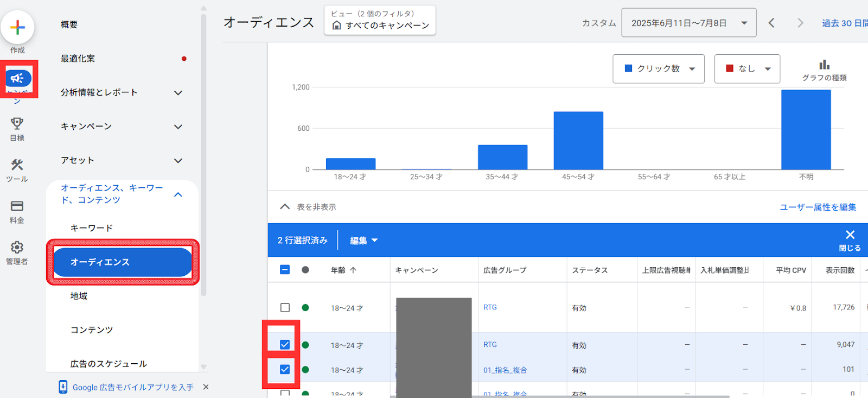
Task: Open the 管理者 gear icon
Action: click(17, 248)
